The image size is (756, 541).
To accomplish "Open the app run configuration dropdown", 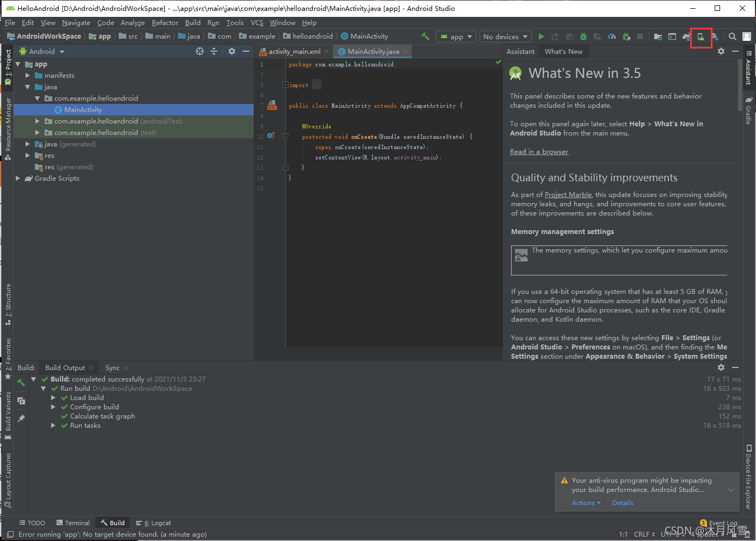I will (456, 36).
